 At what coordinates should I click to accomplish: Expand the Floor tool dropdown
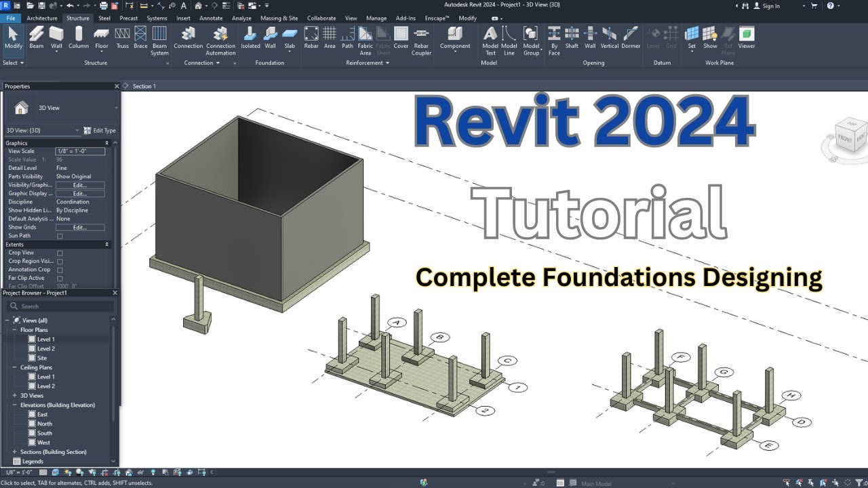point(101,53)
